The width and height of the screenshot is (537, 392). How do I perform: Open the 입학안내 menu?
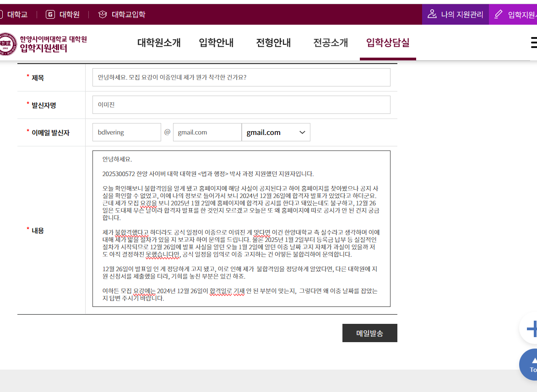coord(216,43)
